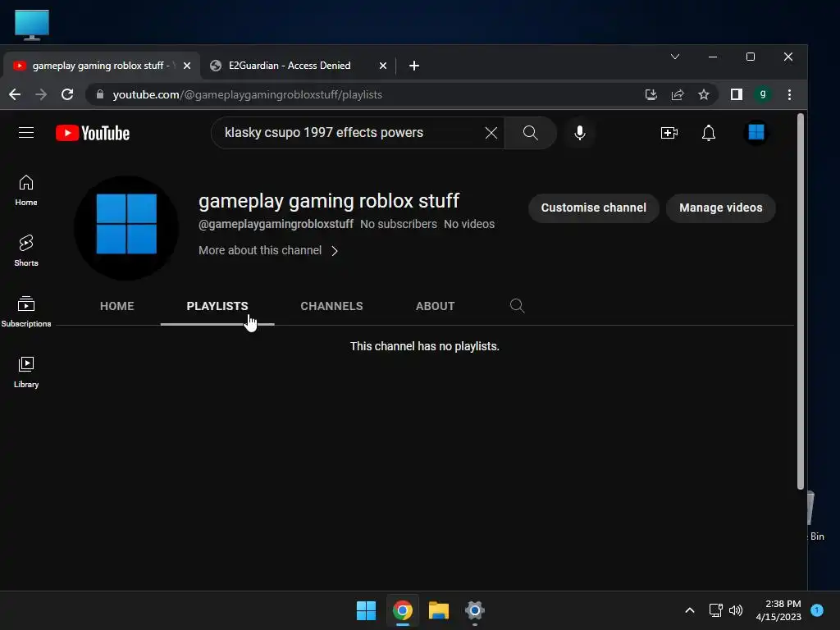Open the notifications bell
Screen dimensions: 840x630
708,133
